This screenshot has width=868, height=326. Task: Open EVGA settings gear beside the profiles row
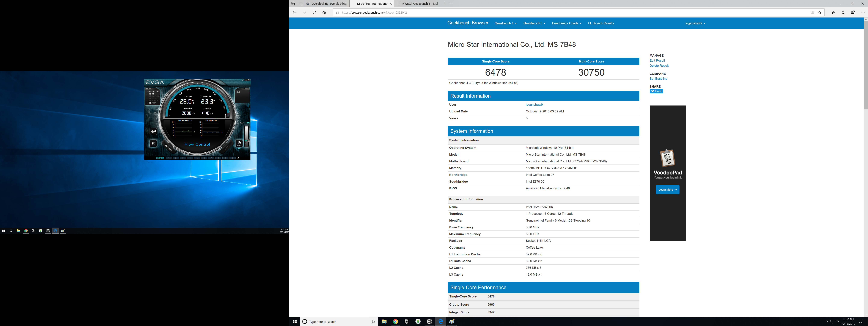tap(239, 158)
